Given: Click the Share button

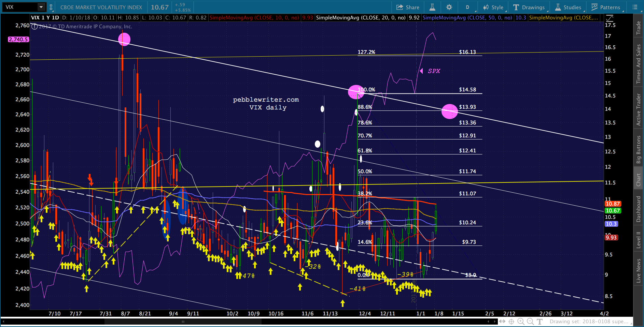Looking at the screenshot, I should tap(408, 7).
